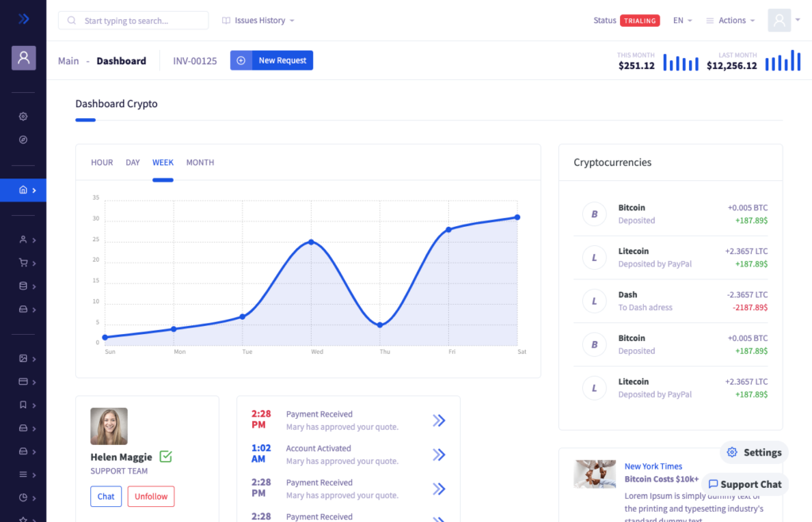812x522 pixels.
Task: Open the floating Settings button
Action: click(x=755, y=452)
